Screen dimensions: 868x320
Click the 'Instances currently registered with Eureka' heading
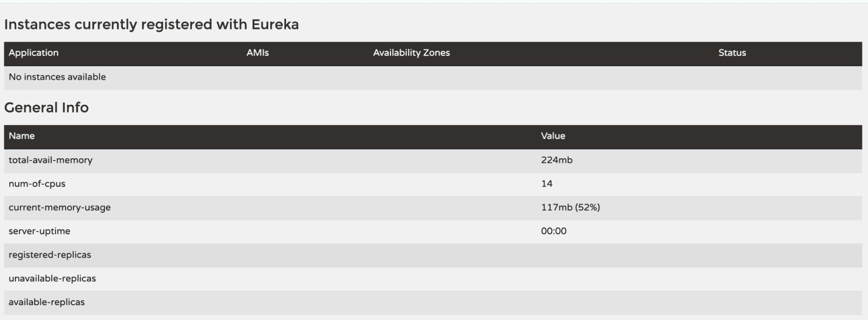[152, 24]
